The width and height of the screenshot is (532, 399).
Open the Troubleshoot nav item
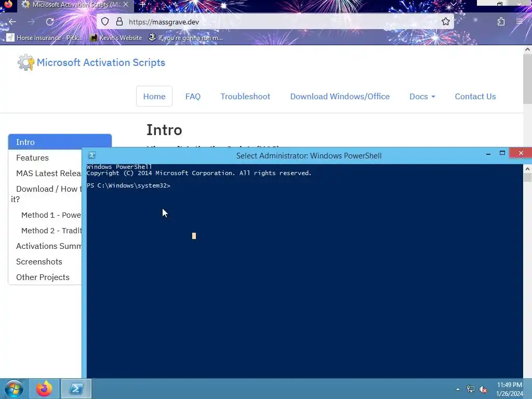click(x=245, y=96)
